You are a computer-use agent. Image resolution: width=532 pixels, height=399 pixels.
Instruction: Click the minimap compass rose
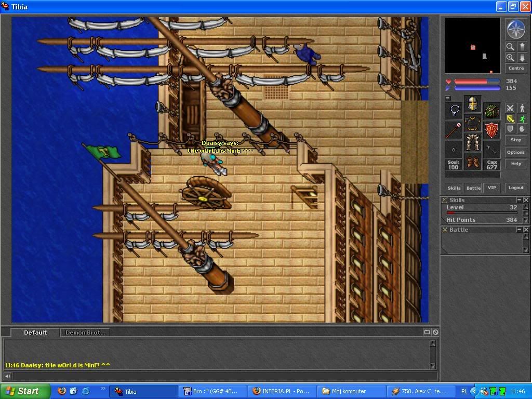coord(516,30)
